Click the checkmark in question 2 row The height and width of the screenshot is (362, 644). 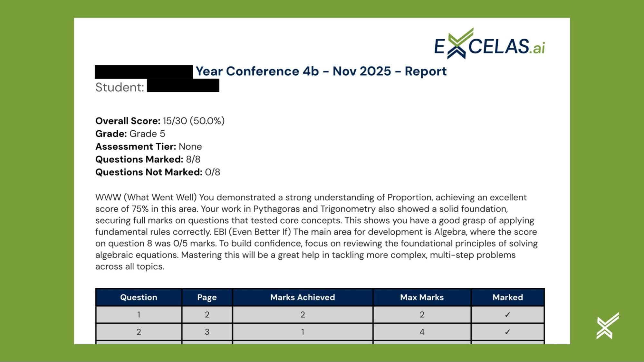point(507,332)
